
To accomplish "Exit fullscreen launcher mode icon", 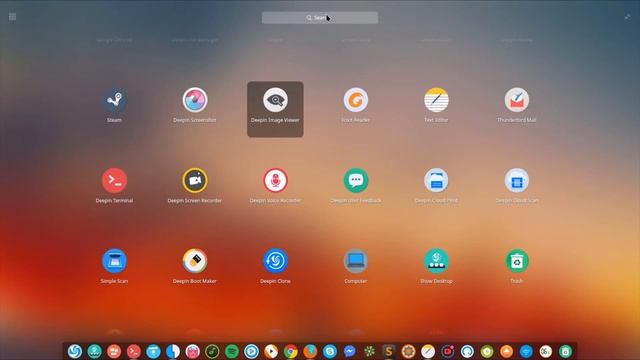I will coord(627,17).
